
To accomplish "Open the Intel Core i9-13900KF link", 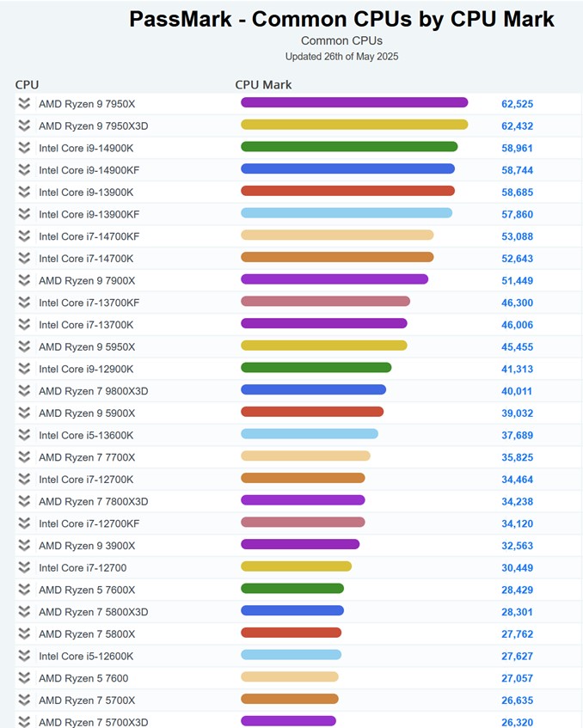I will pos(89,215).
